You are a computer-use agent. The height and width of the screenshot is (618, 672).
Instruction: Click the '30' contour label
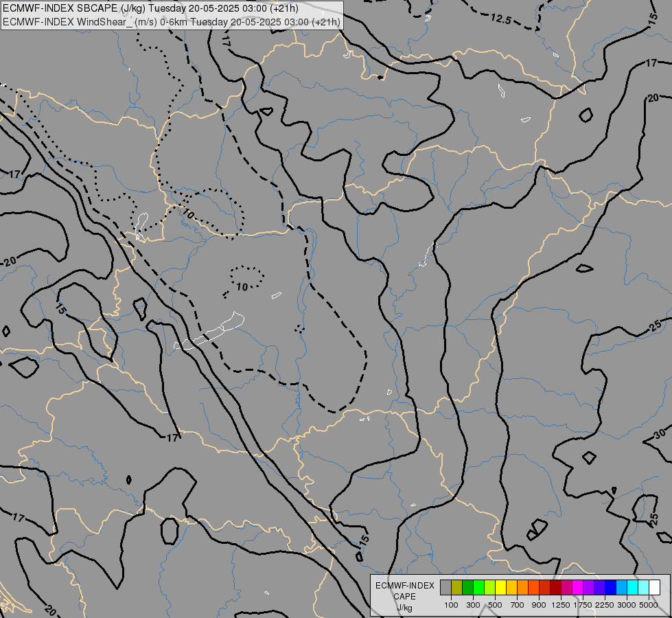660,433
